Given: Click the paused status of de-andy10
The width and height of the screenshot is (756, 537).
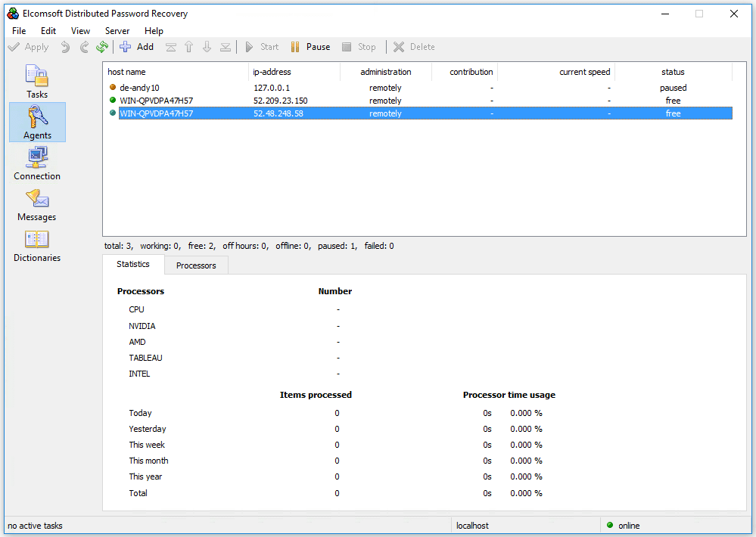Looking at the screenshot, I should click(673, 88).
